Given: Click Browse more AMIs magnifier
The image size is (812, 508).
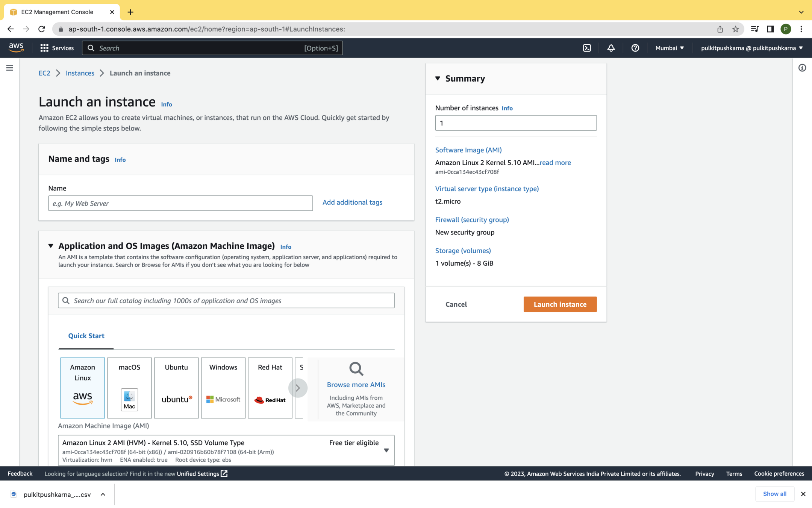Looking at the screenshot, I should (x=356, y=369).
